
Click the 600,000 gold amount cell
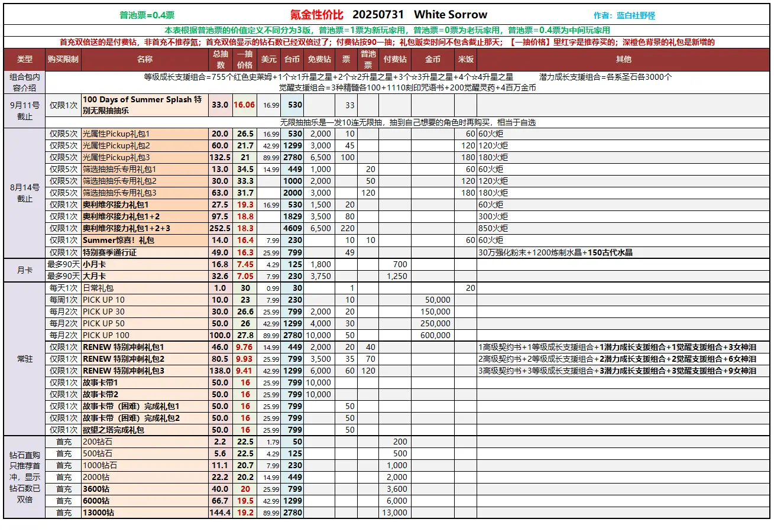[x=435, y=335]
